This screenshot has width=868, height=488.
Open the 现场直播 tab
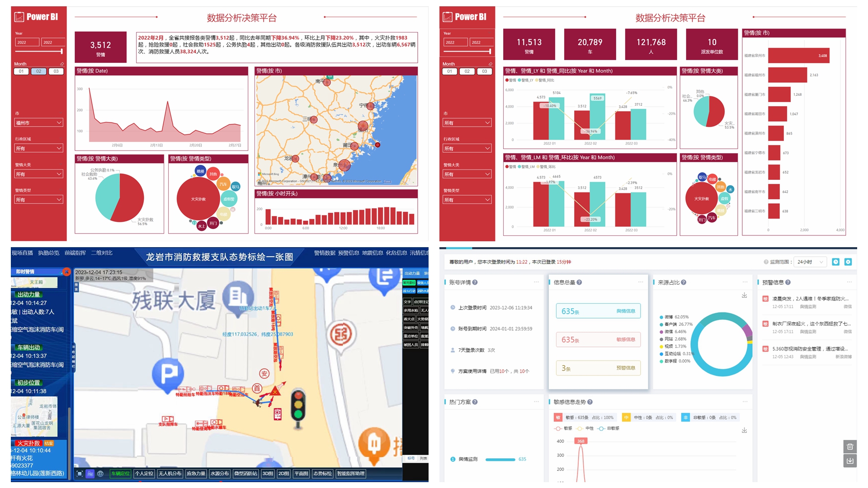(23, 253)
